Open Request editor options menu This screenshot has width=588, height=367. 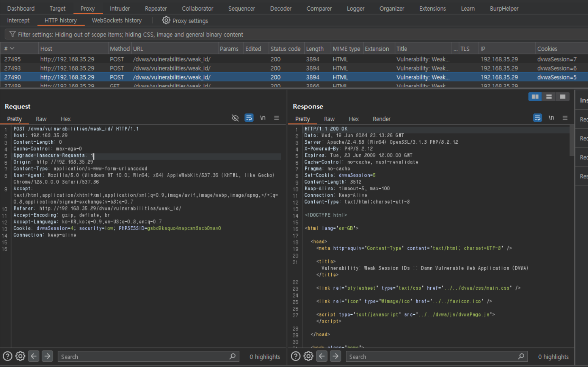tap(276, 118)
